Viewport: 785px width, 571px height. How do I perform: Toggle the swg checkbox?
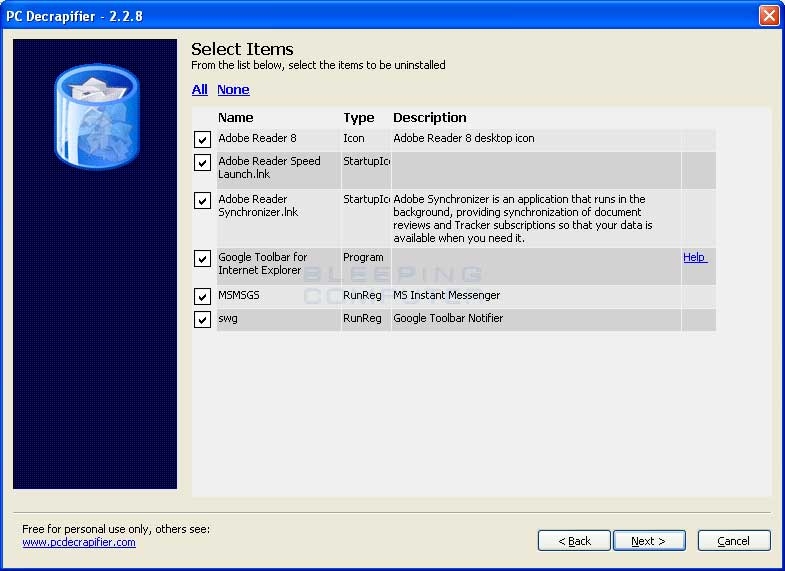202,319
